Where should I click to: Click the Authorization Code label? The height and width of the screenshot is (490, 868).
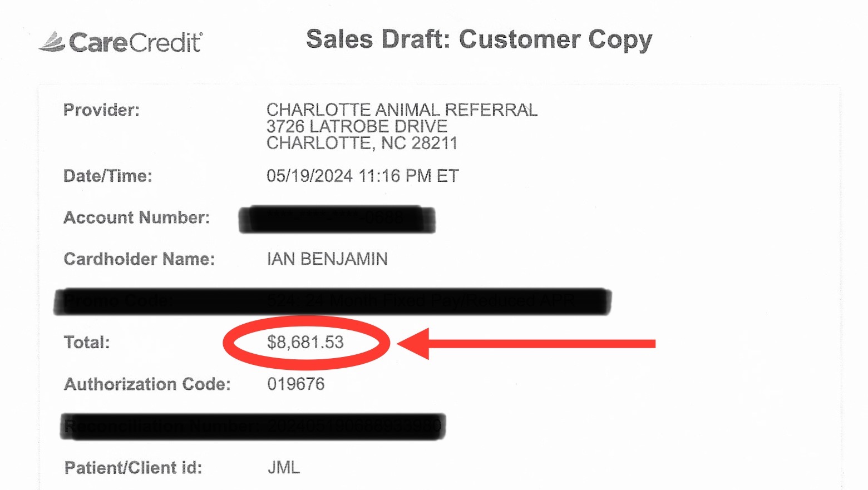click(147, 384)
